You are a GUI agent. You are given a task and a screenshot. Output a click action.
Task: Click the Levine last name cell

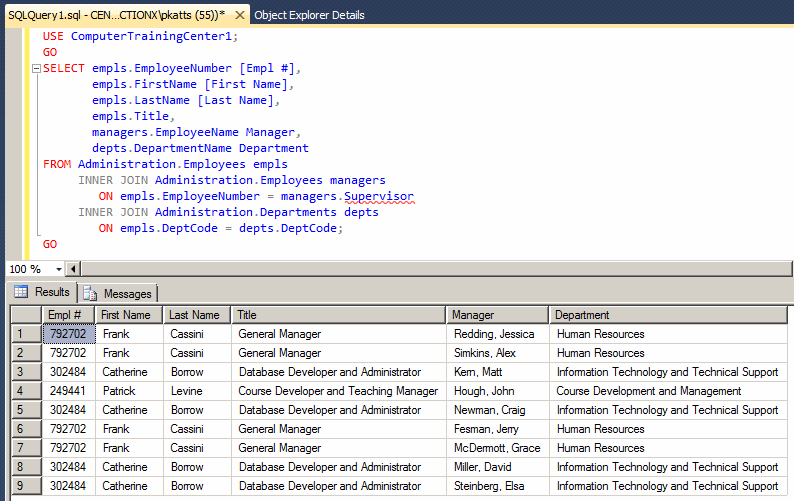coord(197,391)
